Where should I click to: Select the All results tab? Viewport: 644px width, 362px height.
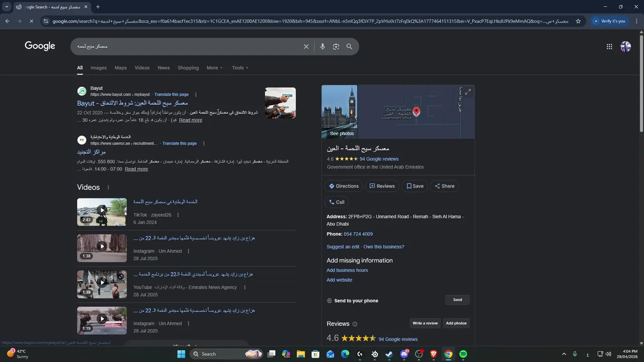click(x=80, y=68)
